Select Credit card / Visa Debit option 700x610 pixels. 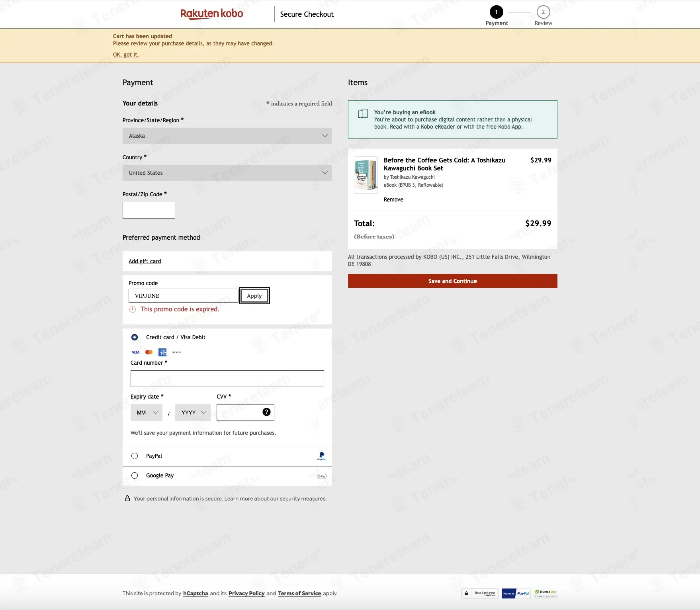coord(135,337)
